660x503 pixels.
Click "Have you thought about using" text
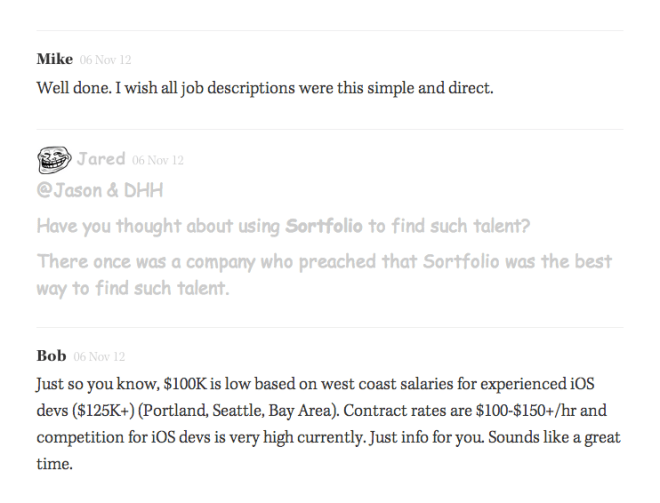[x=158, y=226]
